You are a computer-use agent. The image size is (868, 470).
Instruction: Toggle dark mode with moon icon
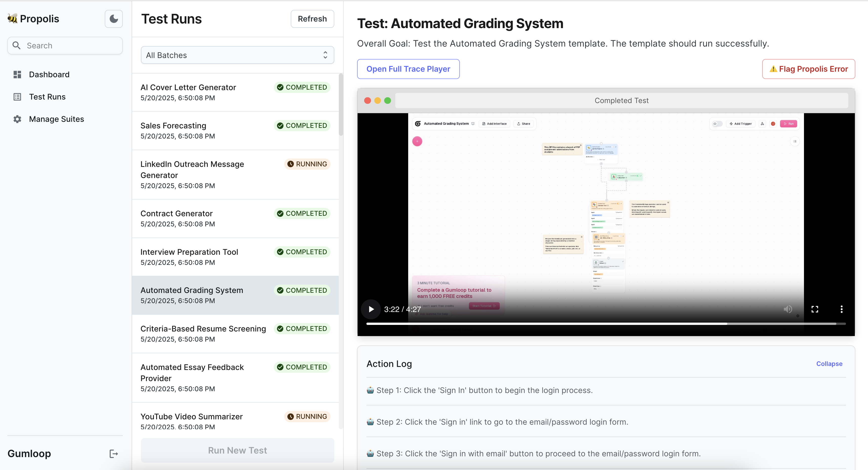click(114, 18)
